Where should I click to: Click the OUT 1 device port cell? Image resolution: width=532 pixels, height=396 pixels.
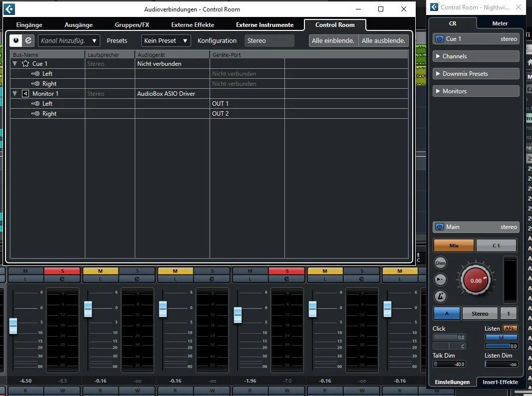click(x=247, y=104)
